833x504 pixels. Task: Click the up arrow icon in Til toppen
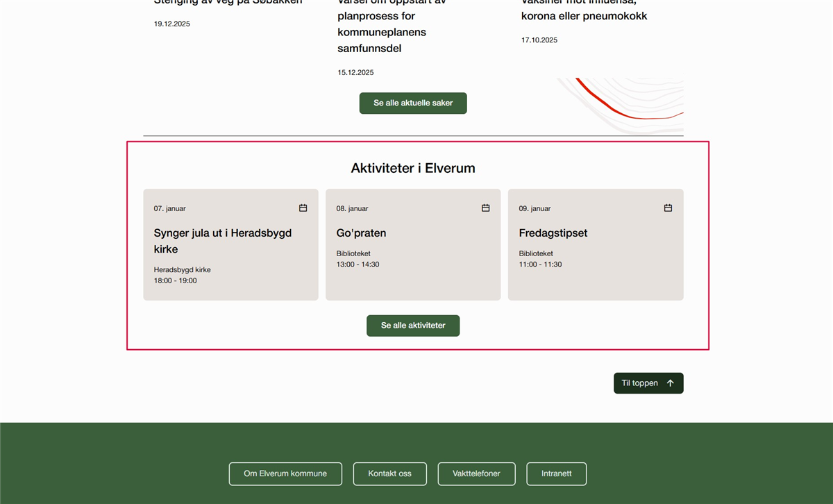670,383
